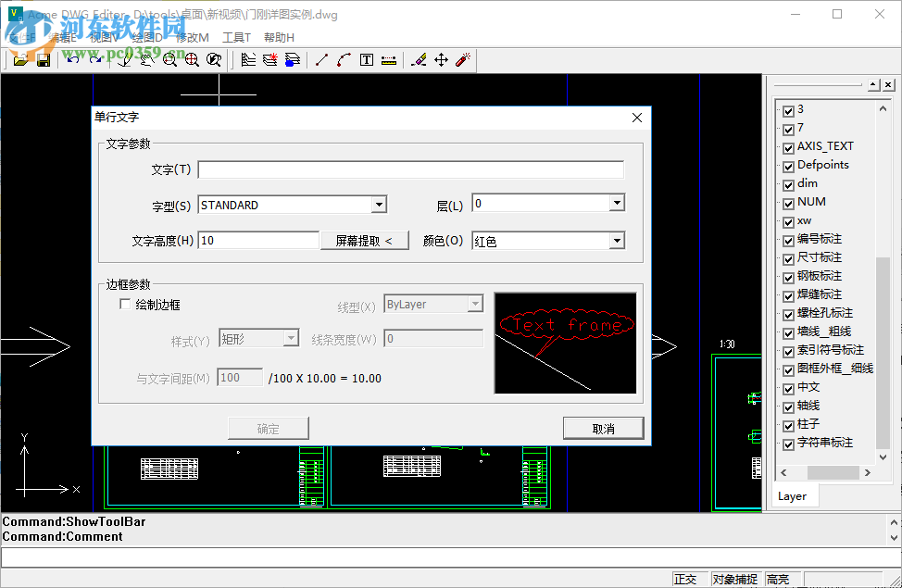This screenshot has height=588, width=902.
Task: Select the Text tool on the toolbar
Action: [x=365, y=59]
